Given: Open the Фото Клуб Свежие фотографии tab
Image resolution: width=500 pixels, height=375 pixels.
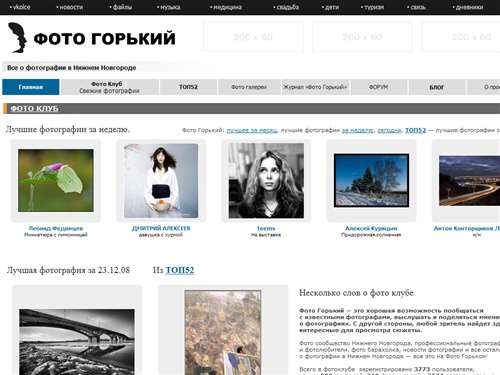Looking at the screenshot, I should pyautogui.click(x=110, y=87).
